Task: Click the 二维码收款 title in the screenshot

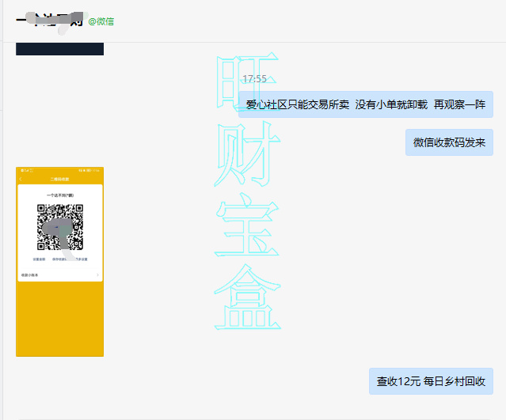Action: (59, 180)
